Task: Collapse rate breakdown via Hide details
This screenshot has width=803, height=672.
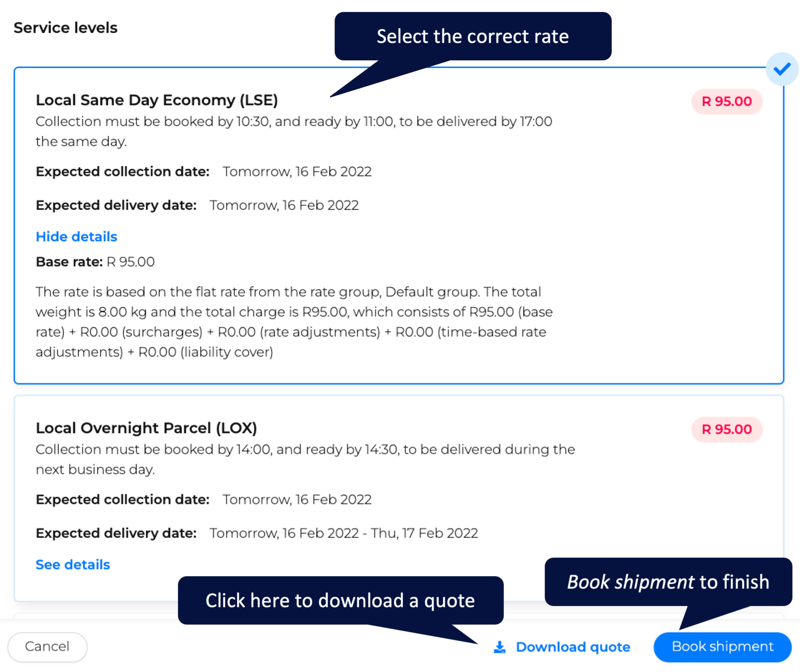Action: [x=76, y=236]
